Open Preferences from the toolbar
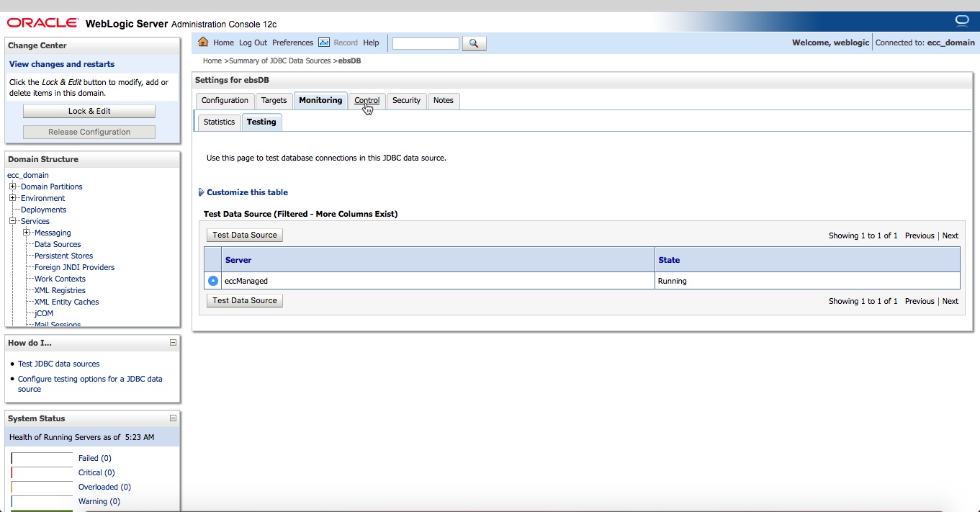This screenshot has width=980, height=512. (x=292, y=43)
